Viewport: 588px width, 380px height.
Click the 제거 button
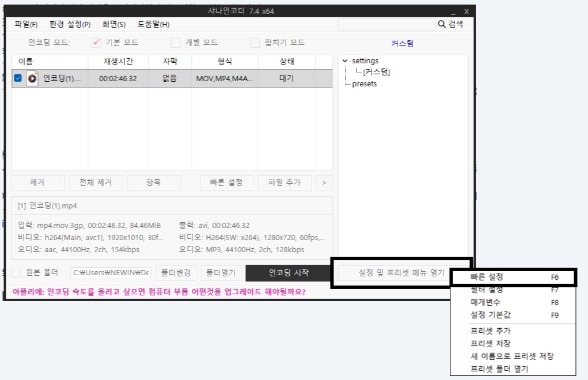pyautogui.click(x=37, y=183)
